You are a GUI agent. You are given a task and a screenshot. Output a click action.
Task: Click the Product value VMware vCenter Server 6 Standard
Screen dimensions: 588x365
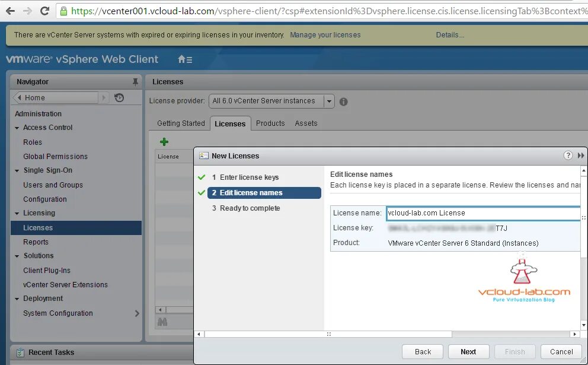point(463,243)
